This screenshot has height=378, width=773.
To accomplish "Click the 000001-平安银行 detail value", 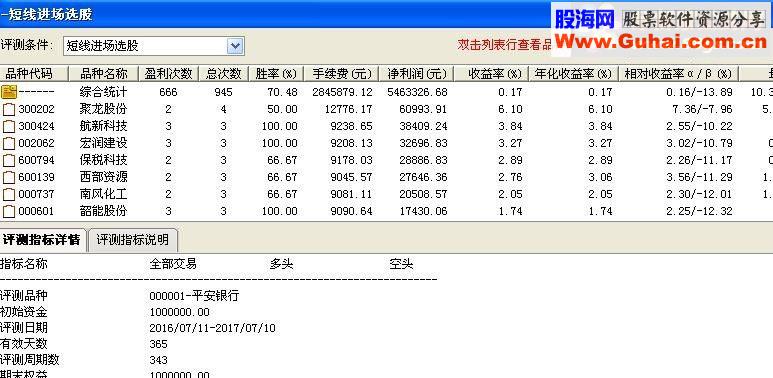I will click(x=194, y=296).
